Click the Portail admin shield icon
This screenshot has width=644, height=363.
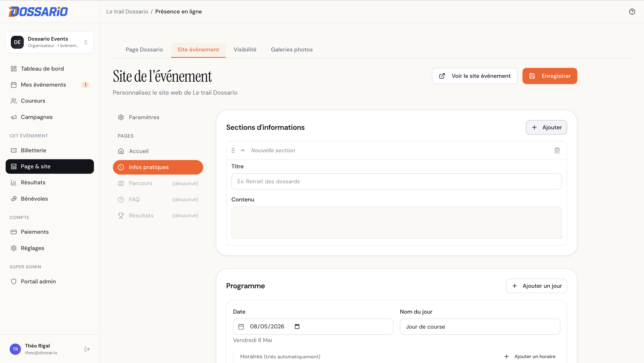[14, 281]
